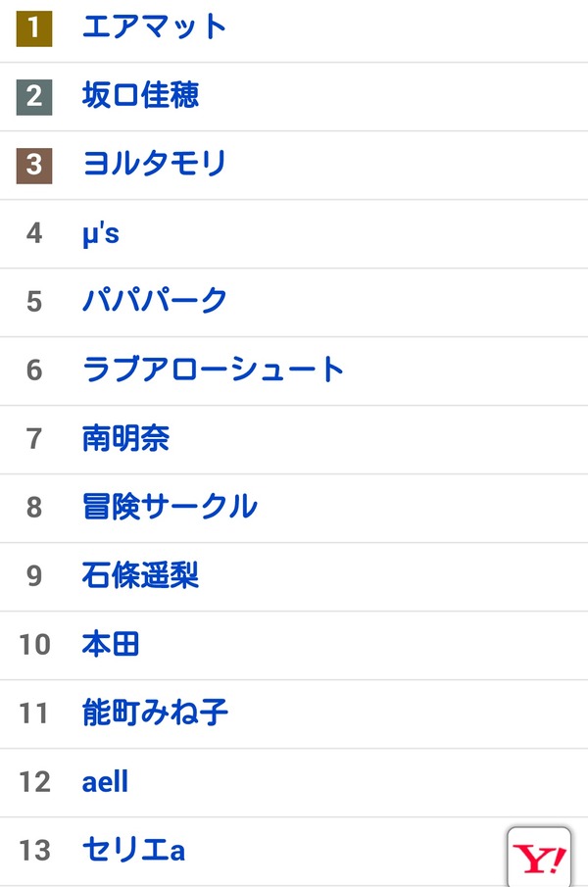Open the trending term 坂口佳穂
Viewport: 588px width, 887px height.
pyautogui.click(x=140, y=95)
